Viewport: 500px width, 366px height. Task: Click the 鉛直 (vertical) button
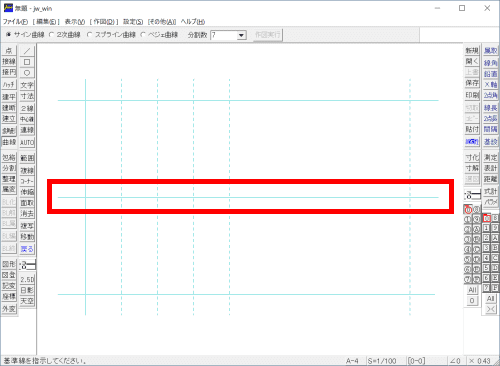(x=490, y=74)
